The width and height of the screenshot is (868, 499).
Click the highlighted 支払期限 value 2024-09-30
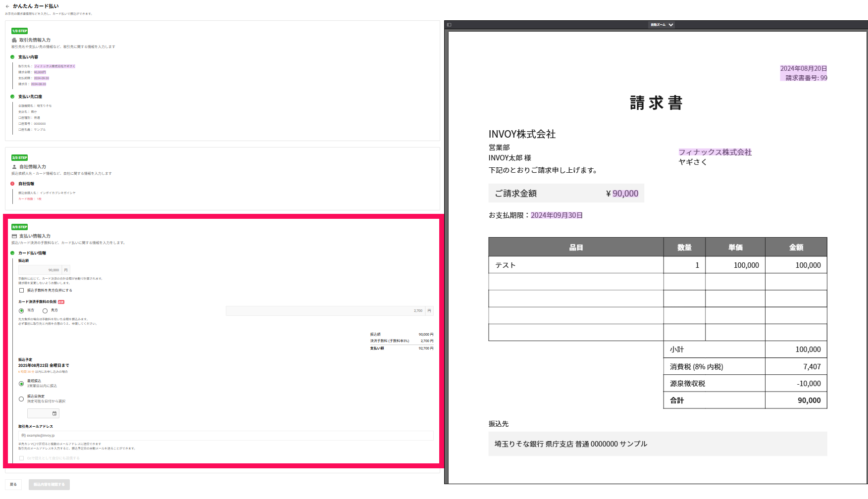click(42, 78)
